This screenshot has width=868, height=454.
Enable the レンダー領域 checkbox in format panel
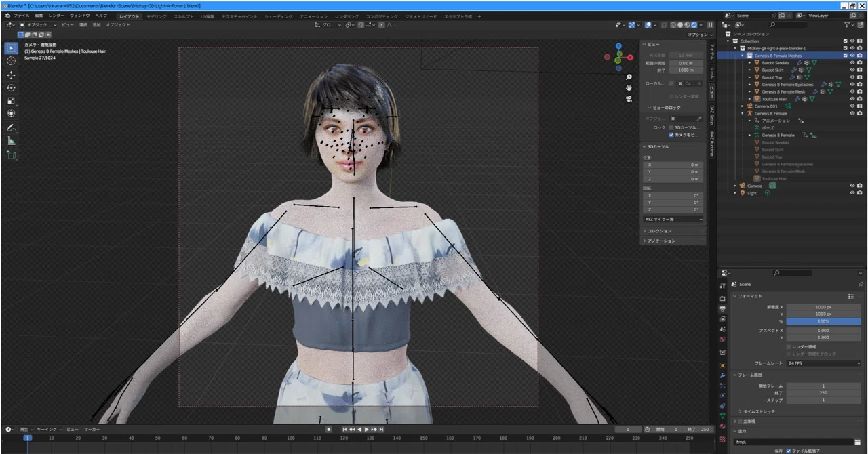pyautogui.click(x=788, y=346)
